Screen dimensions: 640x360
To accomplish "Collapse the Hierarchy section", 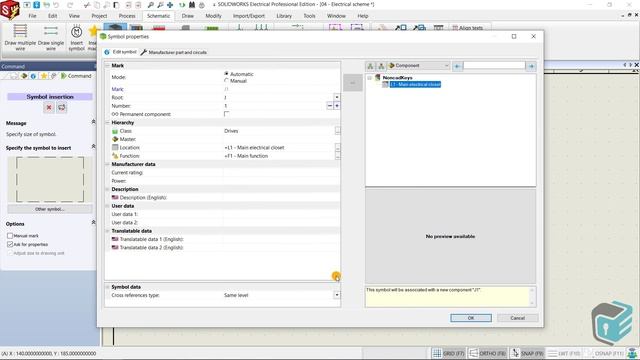I will tap(108, 122).
